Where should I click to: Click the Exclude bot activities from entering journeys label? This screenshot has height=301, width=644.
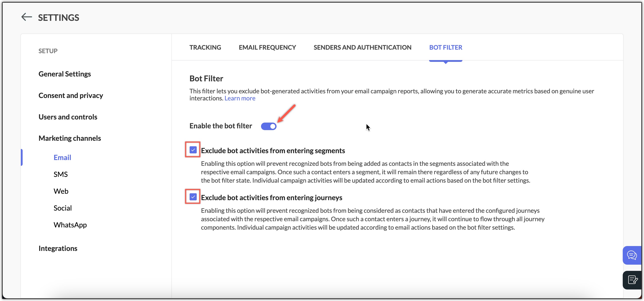pyautogui.click(x=272, y=197)
